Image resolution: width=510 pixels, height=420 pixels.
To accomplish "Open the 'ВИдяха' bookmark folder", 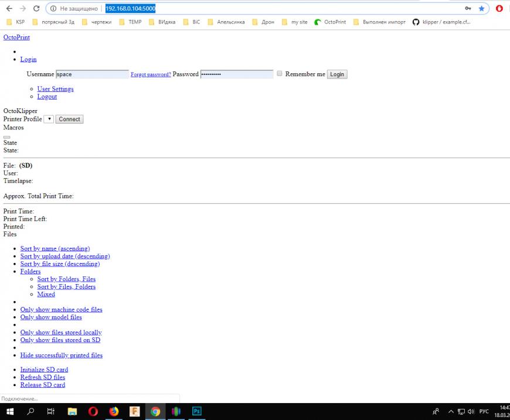I will 162,22.
